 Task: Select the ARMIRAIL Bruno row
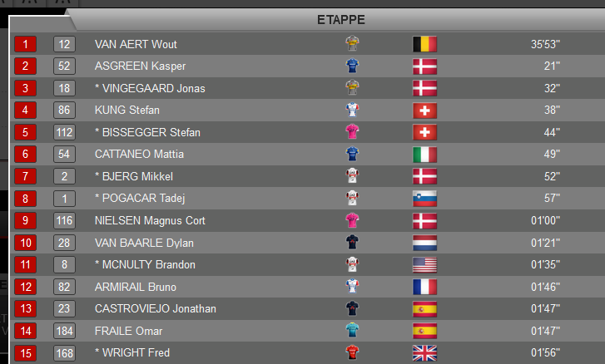click(307, 287)
